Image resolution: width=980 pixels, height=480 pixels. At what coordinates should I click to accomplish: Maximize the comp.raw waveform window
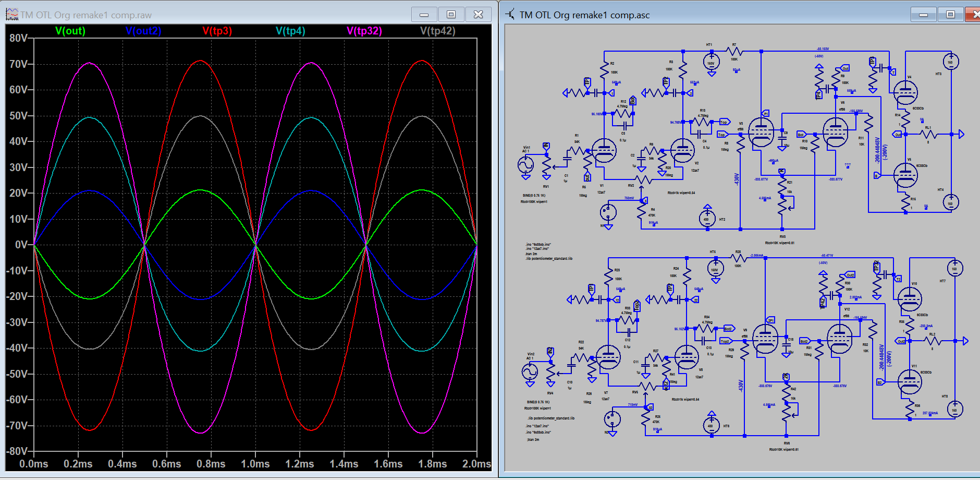(451, 14)
